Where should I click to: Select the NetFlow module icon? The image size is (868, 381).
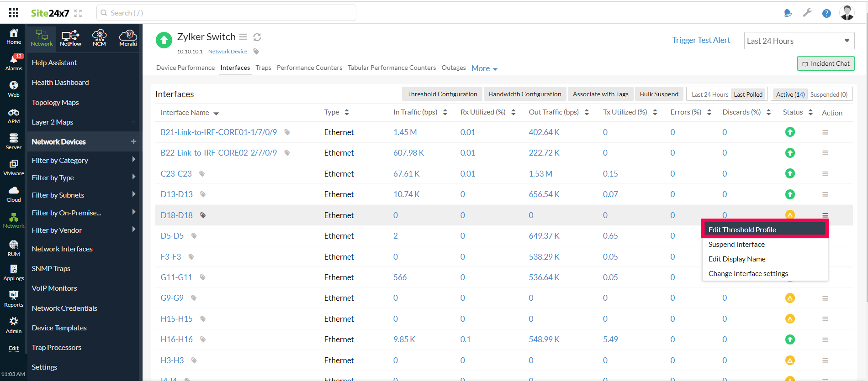point(70,38)
